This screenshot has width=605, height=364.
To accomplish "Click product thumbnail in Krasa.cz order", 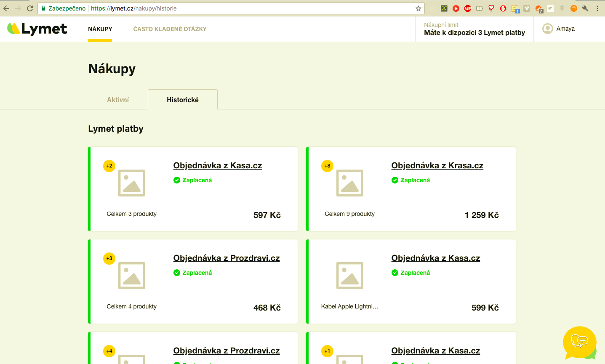I will pyautogui.click(x=350, y=183).
